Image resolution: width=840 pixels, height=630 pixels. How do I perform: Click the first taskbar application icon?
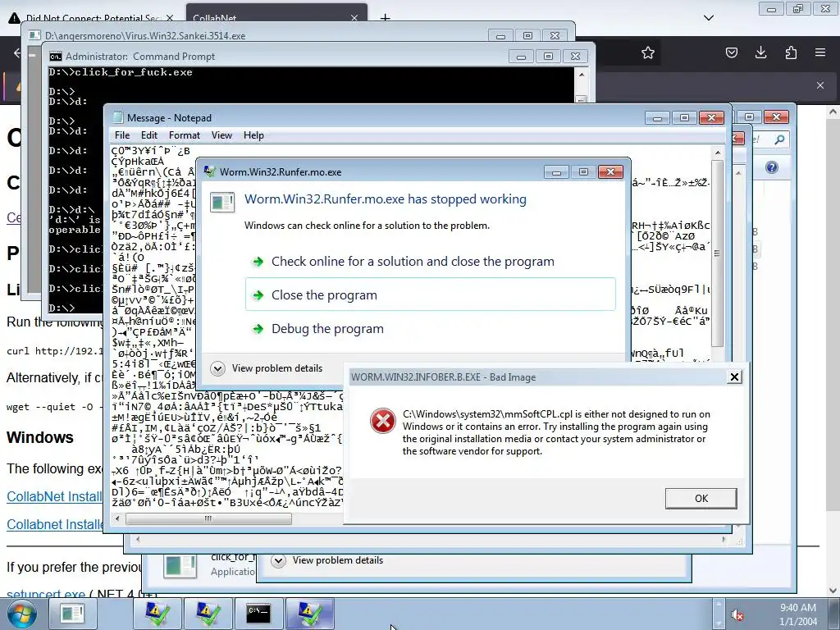pyautogui.click(x=72, y=614)
